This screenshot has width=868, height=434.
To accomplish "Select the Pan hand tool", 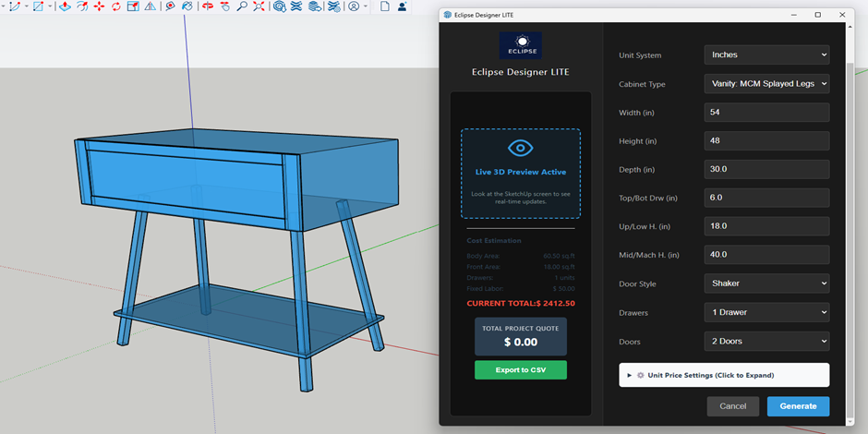I will pos(224,6).
